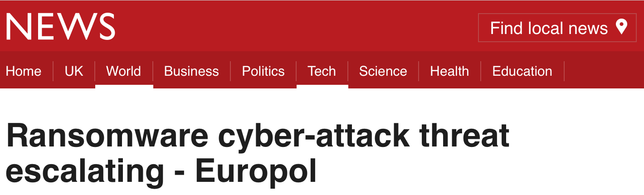Select the Education nav item

522,71
